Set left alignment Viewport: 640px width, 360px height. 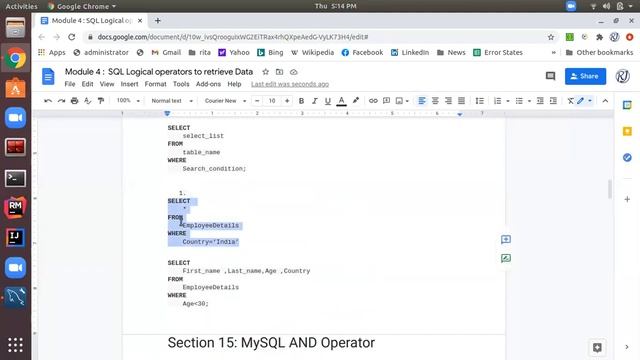[x=422, y=101]
